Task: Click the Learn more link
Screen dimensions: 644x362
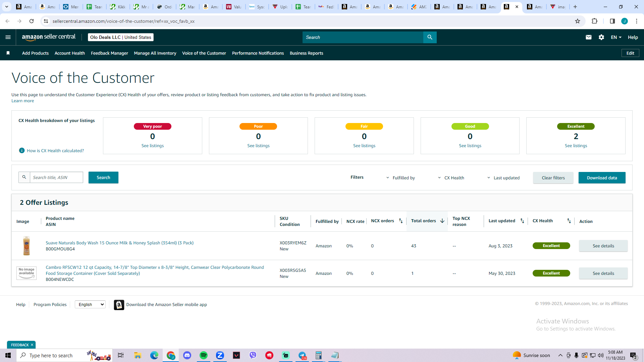Action: click(22, 101)
